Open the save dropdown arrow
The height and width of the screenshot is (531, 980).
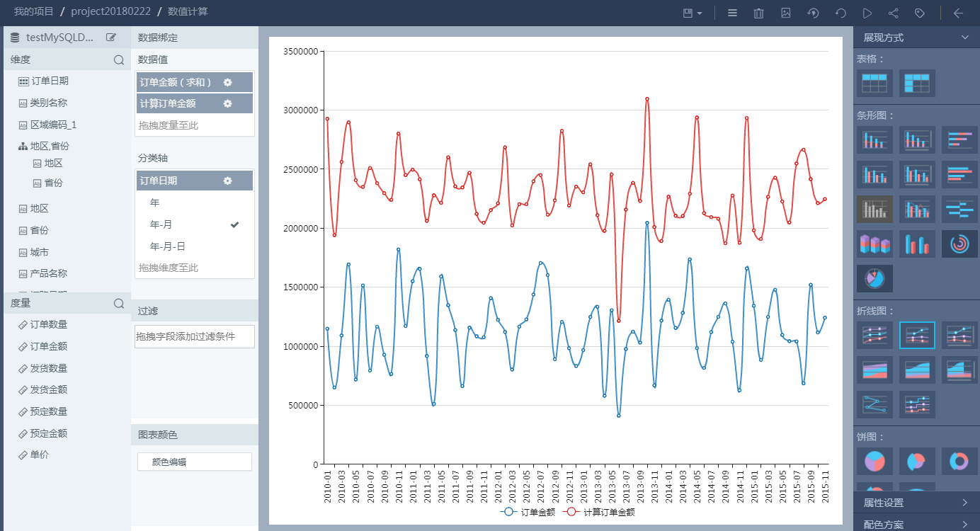[x=700, y=13]
